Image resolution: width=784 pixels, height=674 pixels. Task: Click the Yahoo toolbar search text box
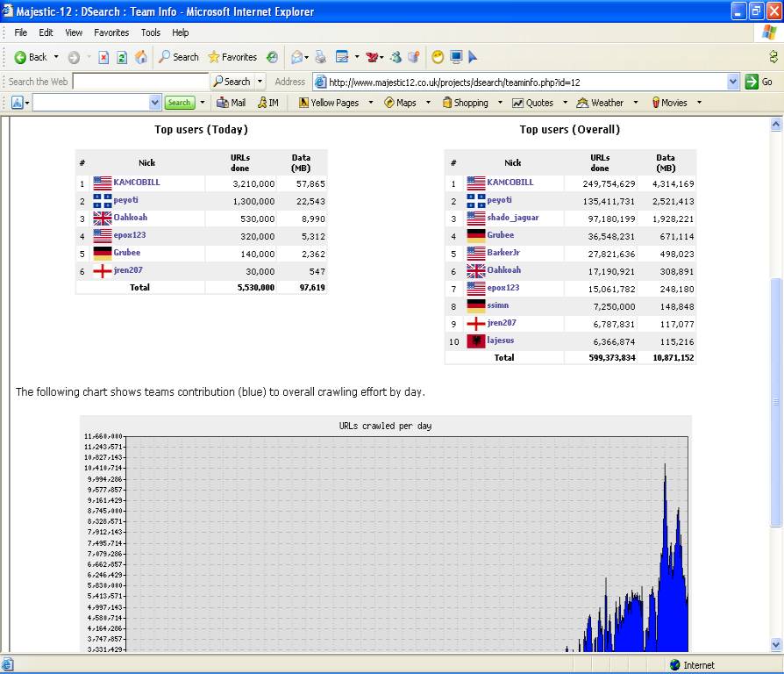point(91,103)
